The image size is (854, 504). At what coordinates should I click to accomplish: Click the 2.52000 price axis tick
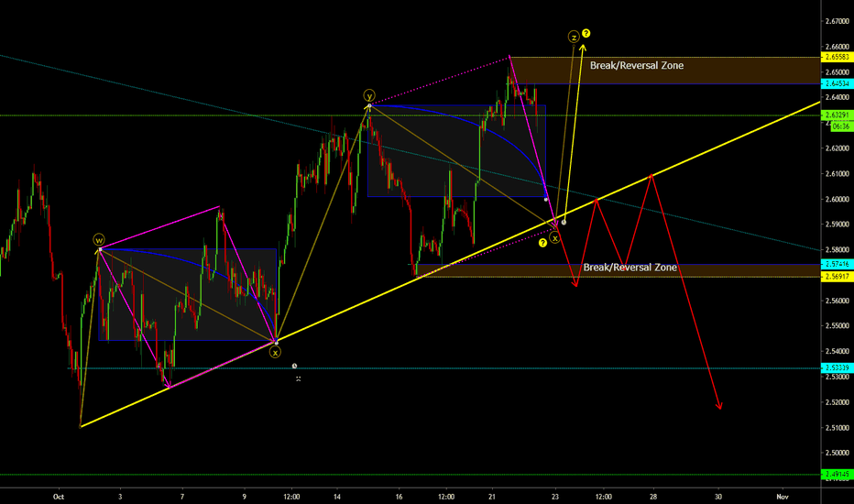coord(838,402)
